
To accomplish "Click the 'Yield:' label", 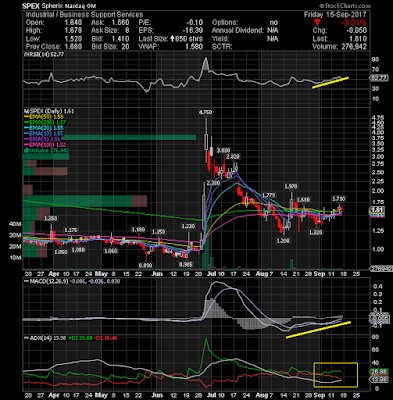I will click(x=220, y=39).
